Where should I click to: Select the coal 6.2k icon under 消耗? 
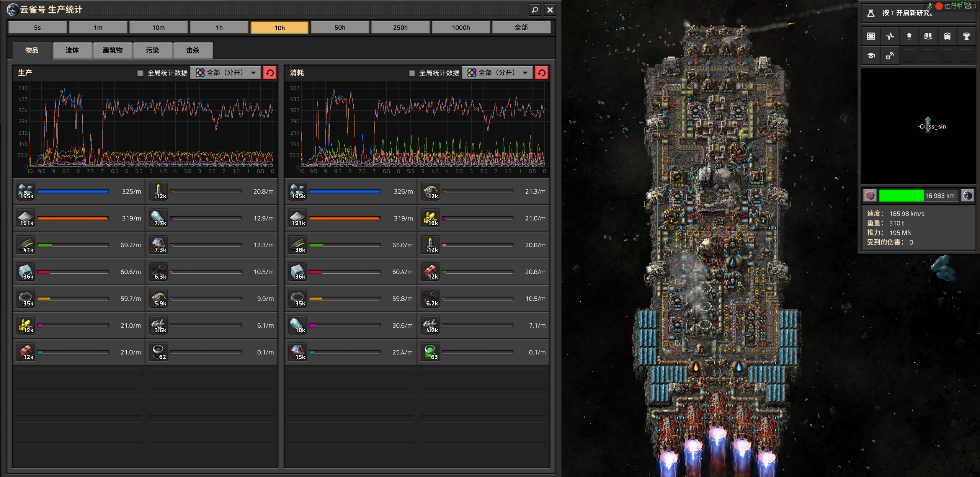[x=430, y=299]
